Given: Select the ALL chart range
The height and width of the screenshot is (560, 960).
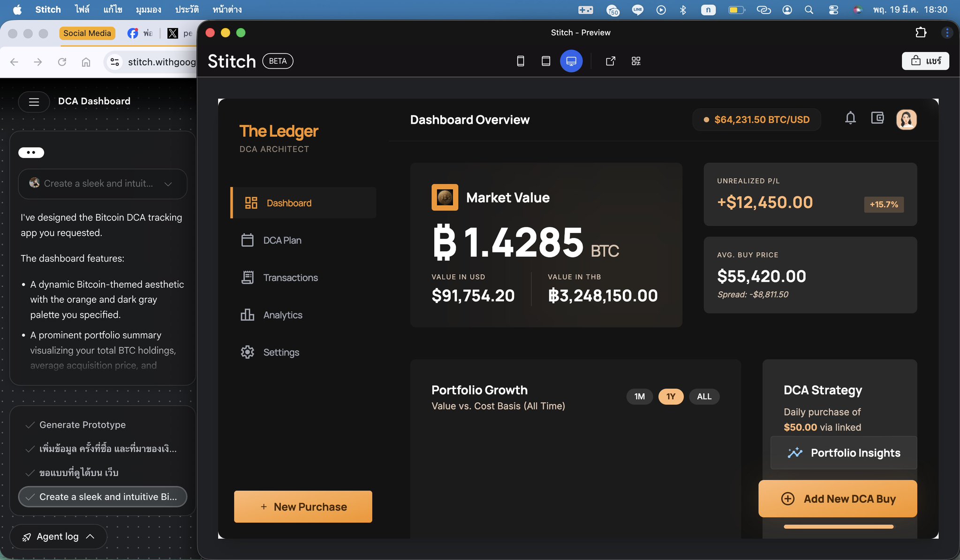Looking at the screenshot, I should click(x=704, y=396).
